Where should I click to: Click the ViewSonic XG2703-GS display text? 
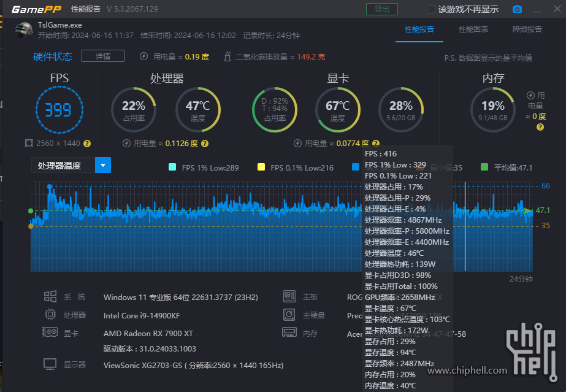(193, 365)
